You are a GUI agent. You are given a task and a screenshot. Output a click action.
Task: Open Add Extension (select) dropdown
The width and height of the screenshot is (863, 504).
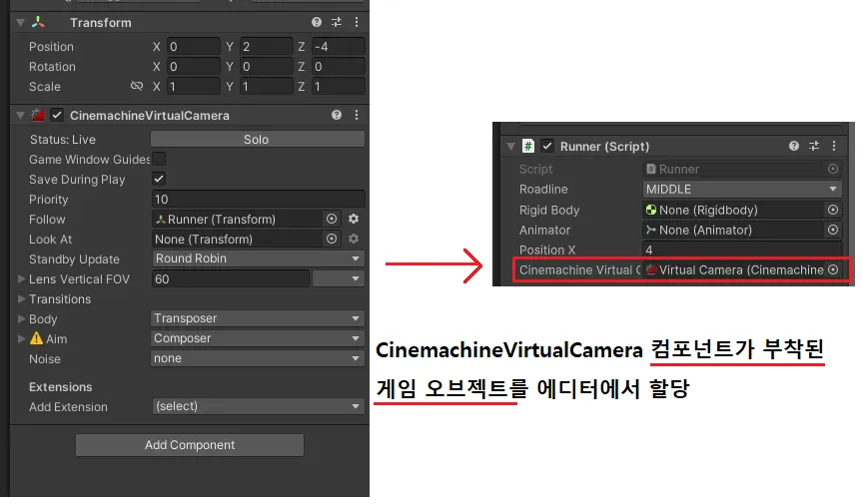257,406
